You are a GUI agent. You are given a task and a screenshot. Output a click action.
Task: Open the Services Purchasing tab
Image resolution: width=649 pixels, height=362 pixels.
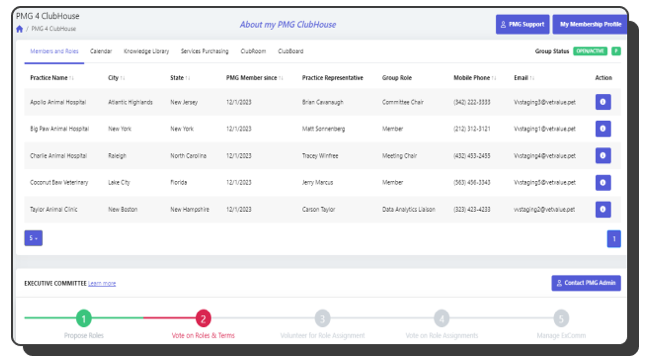(204, 51)
